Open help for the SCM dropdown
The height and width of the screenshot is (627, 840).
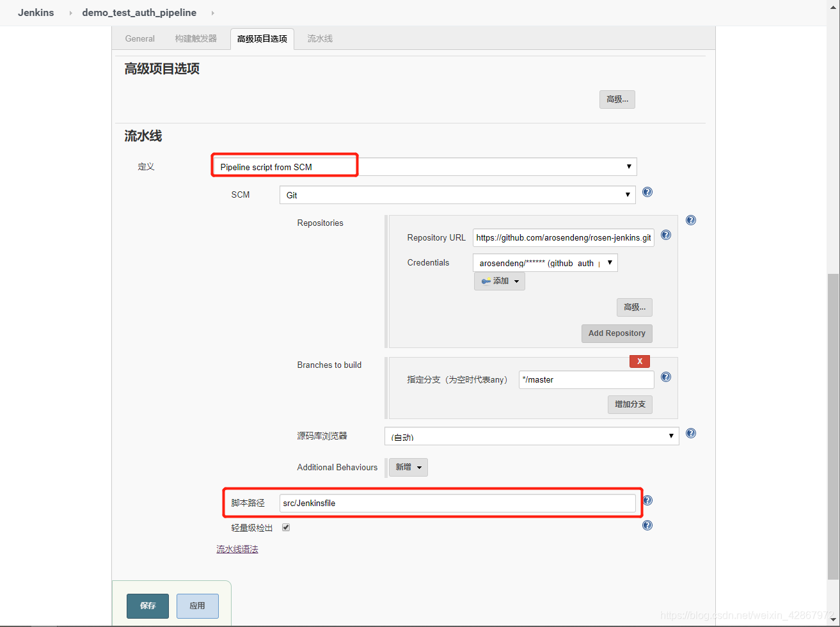647,192
